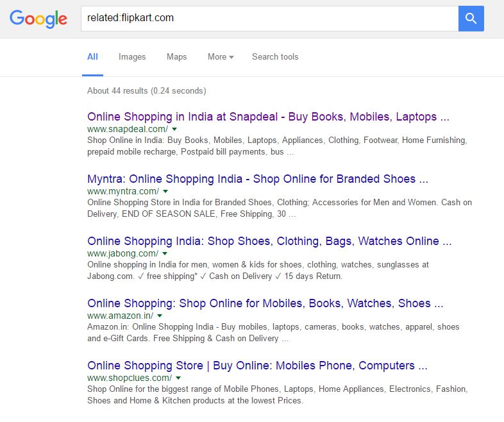The width and height of the screenshot is (504, 422).
Task: Open the Myntra Online Shopping India result
Action: (258, 179)
